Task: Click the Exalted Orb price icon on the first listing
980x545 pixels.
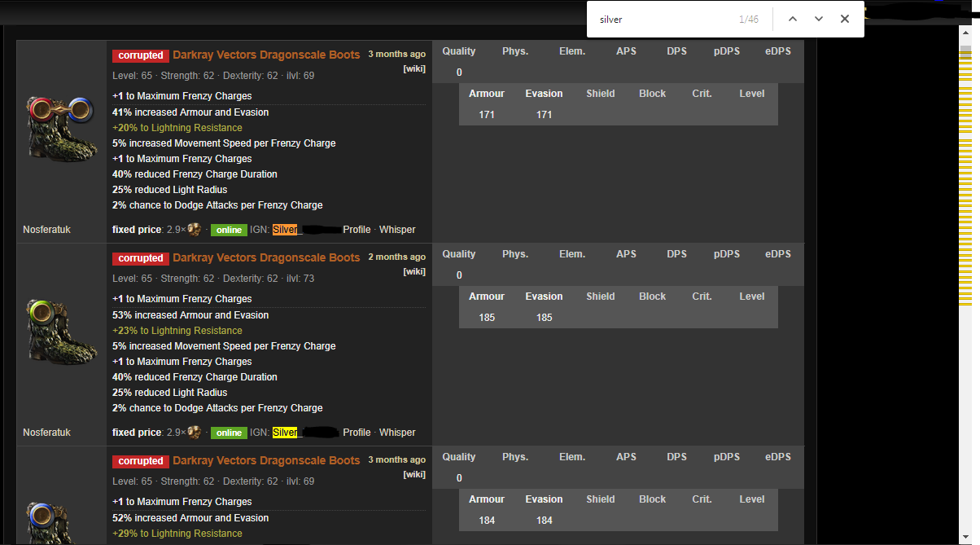Action: 193,230
